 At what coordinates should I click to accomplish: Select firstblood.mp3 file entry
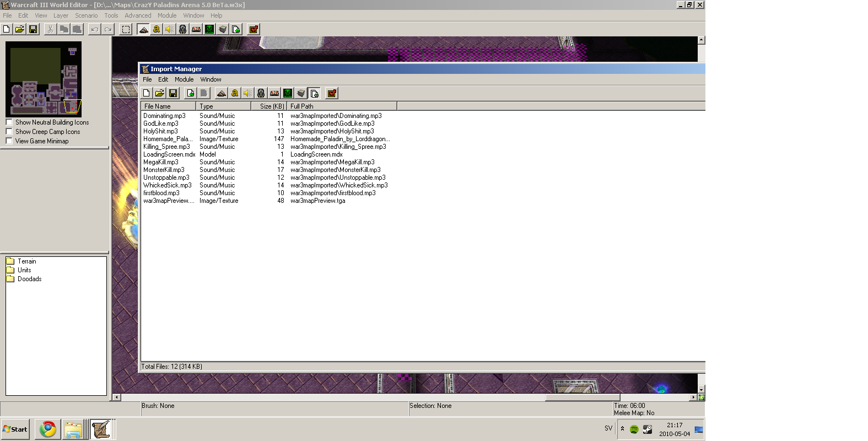click(161, 193)
